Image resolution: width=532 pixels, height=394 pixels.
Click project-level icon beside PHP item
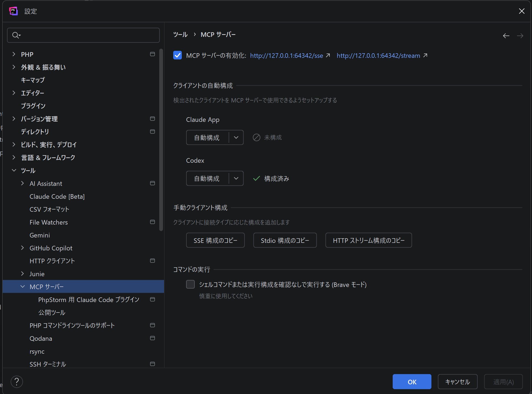(x=152, y=54)
